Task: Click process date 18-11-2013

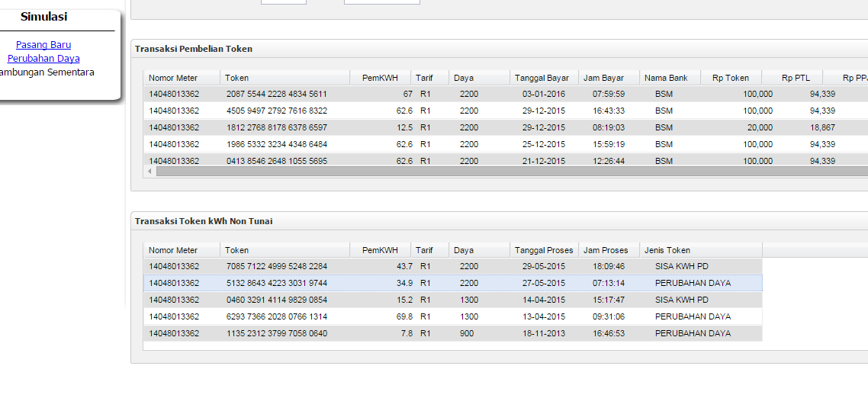Action: [x=544, y=333]
